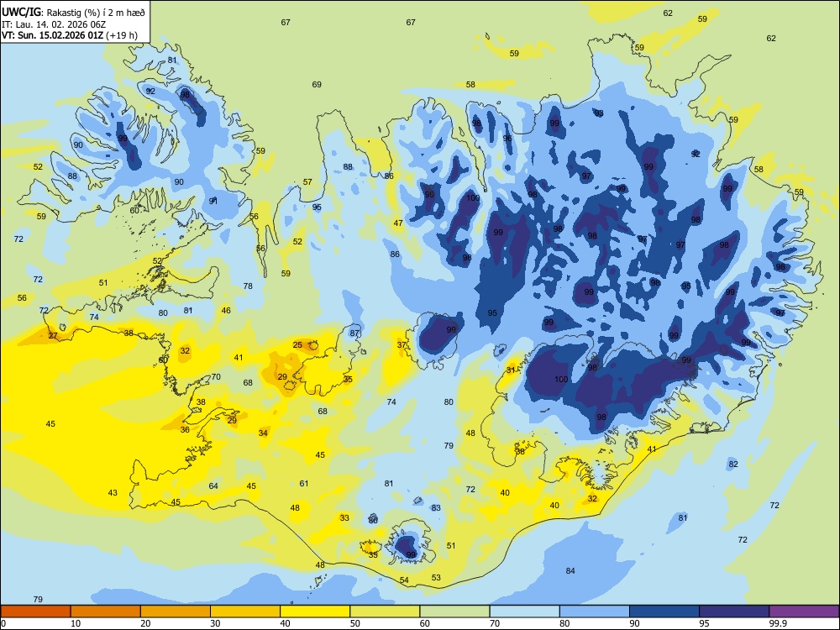840x630 pixels.
Task: Click the map value '27' on the map
Action: (x=53, y=336)
